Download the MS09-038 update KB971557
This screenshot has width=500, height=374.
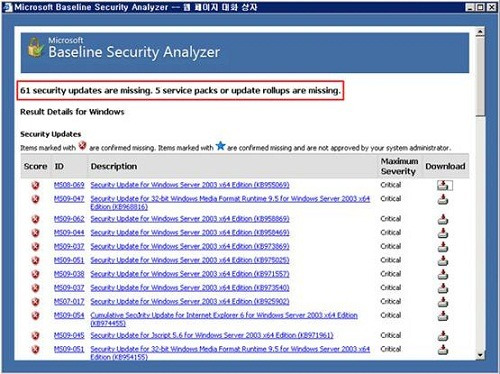pyautogui.click(x=443, y=274)
